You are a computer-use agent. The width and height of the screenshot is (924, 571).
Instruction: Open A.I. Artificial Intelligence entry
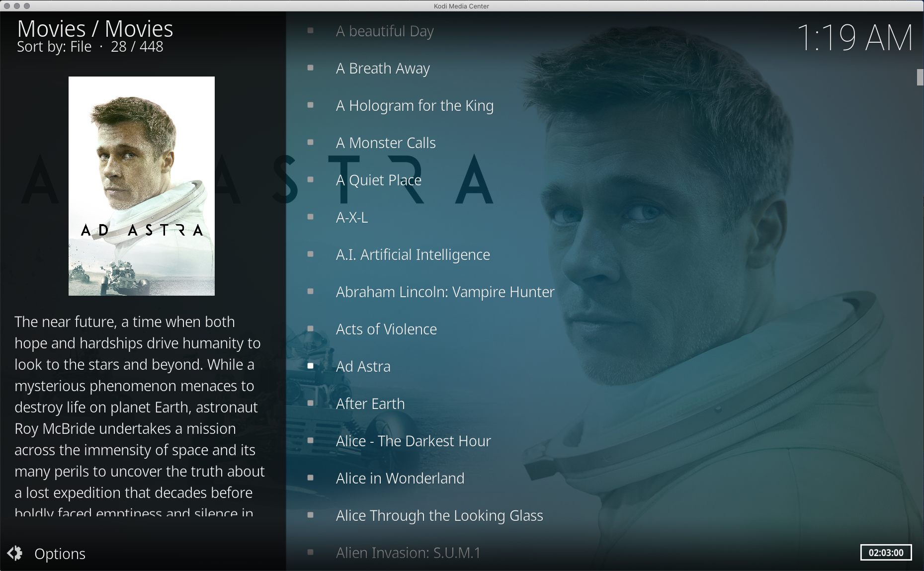(413, 255)
